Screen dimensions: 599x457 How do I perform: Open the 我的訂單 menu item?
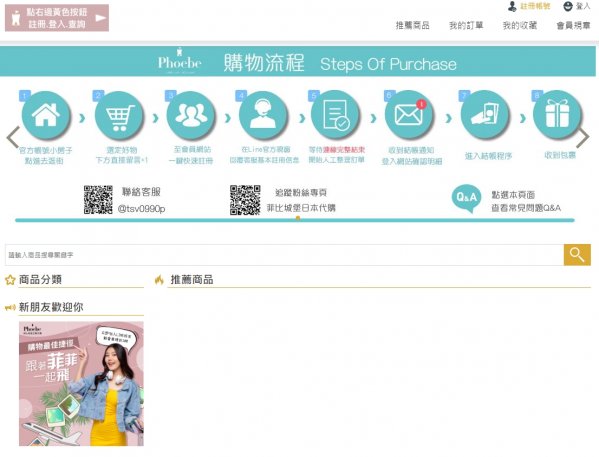point(466,26)
